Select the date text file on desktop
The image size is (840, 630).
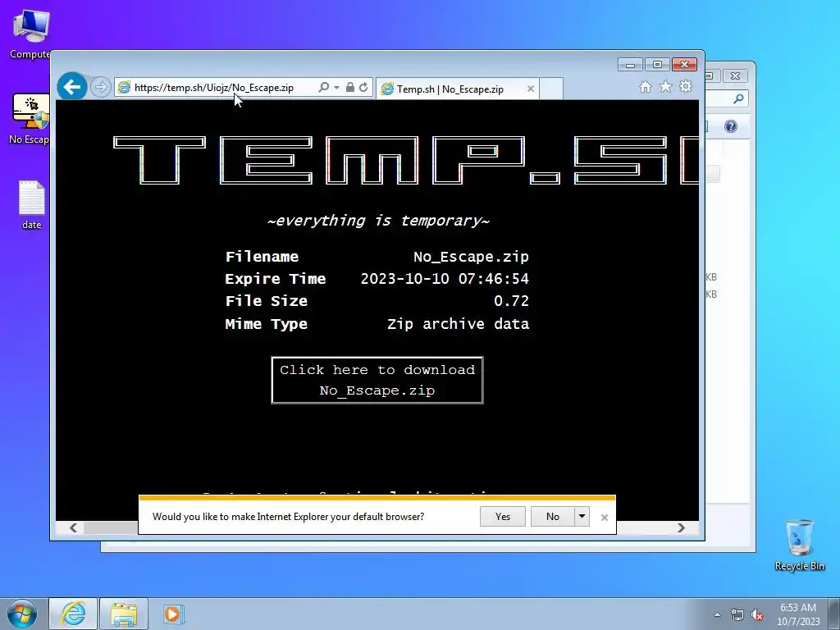pyautogui.click(x=32, y=204)
